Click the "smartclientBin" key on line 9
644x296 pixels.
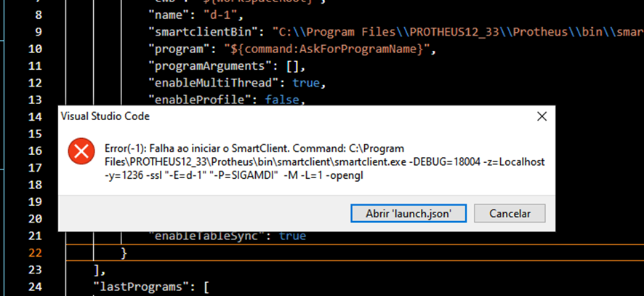point(207,32)
